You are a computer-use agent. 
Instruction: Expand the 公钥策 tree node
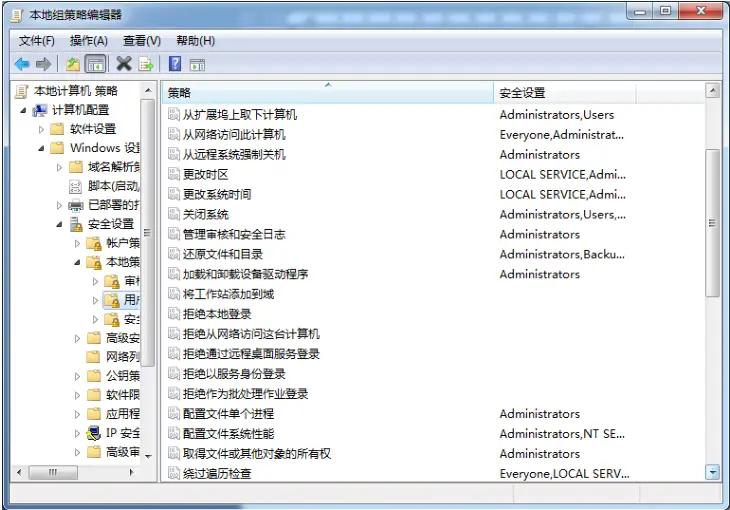tap(77, 376)
